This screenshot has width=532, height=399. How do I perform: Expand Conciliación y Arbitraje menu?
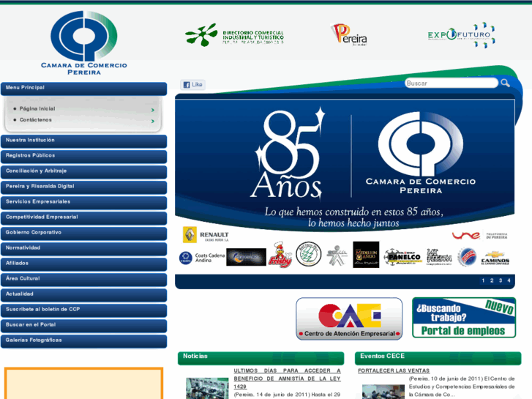(x=84, y=171)
